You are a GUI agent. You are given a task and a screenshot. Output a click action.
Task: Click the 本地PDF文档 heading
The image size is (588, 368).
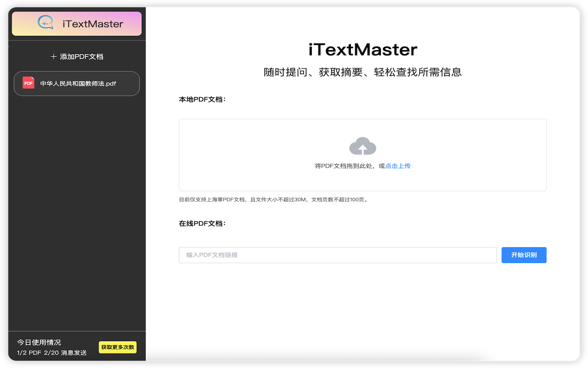point(202,99)
